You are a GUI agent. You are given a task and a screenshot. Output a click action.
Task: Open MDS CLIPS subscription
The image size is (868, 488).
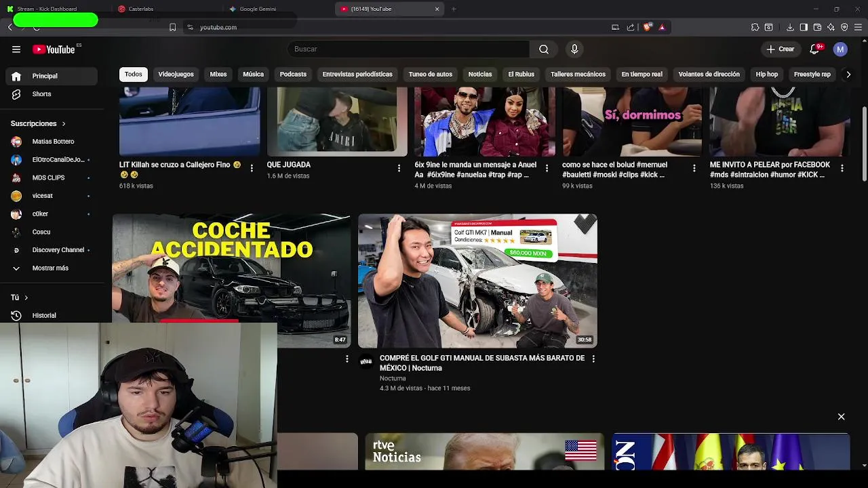(52, 178)
